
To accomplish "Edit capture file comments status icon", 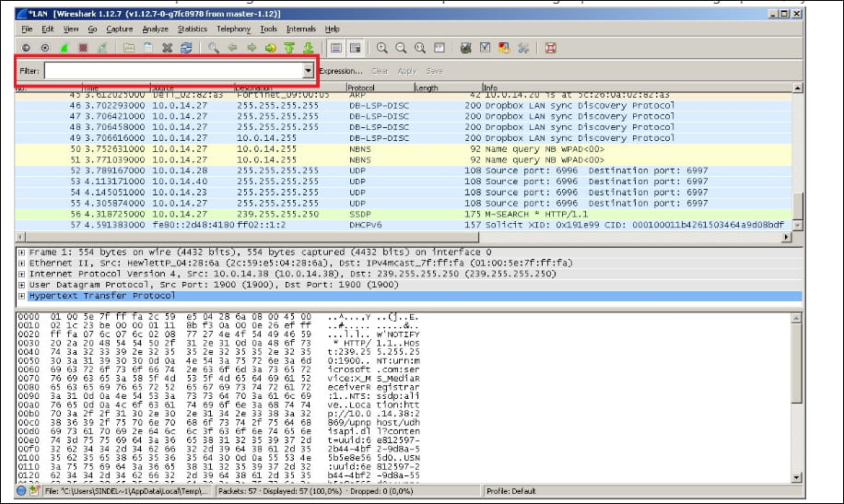I will pyautogui.click(x=34, y=490).
